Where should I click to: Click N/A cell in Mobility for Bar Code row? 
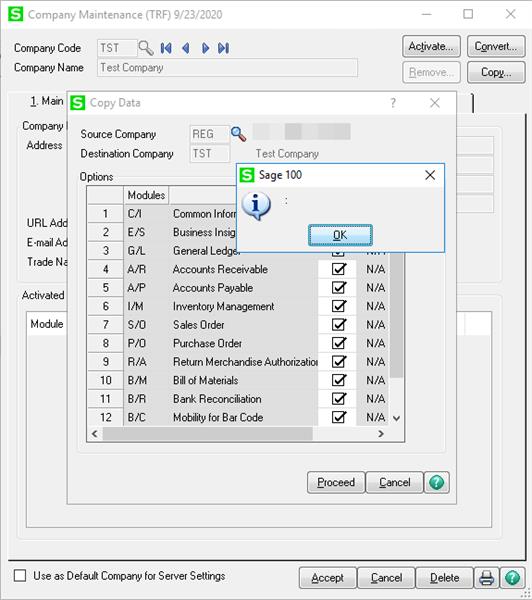(373, 417)
